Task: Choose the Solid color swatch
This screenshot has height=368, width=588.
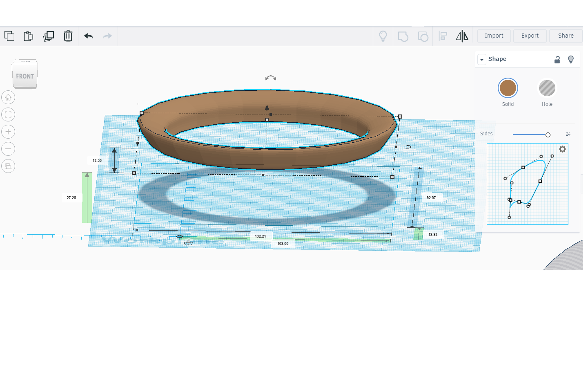Action: (x=508, y=88)
